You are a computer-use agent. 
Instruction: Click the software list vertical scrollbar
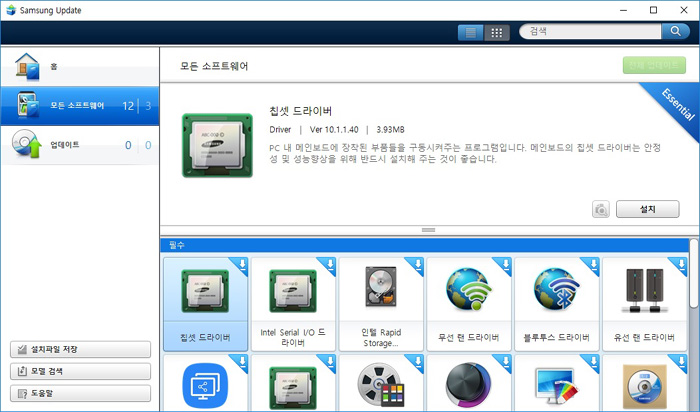(693, 273)
